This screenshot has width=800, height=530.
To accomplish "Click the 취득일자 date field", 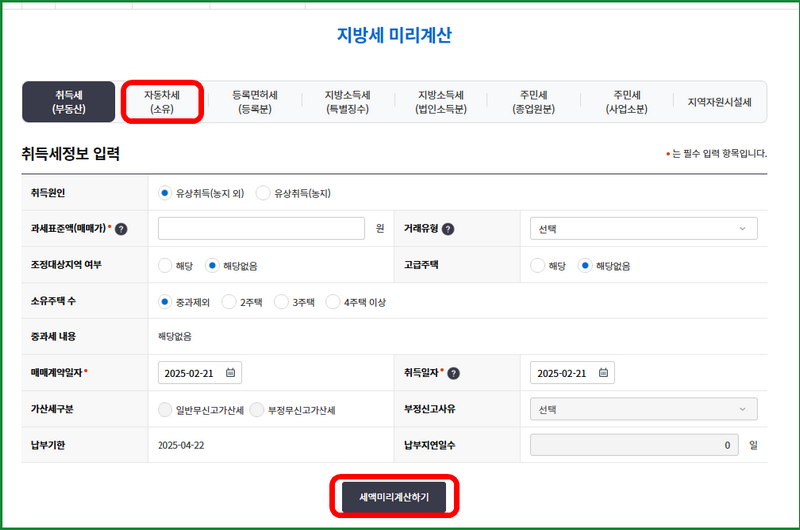I will coord(572,373).
